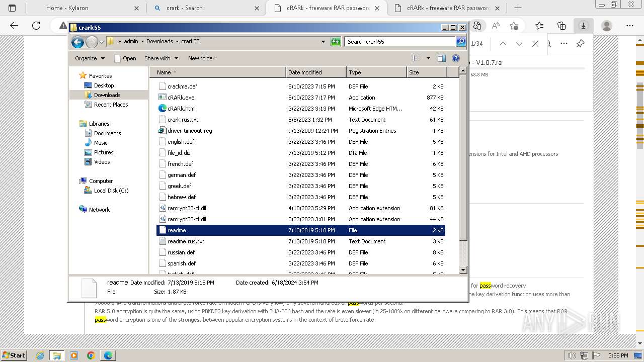Click scrollbar up arrow in file list
Image resolution: width=644 pixels, height=362 pixels.
463,71
